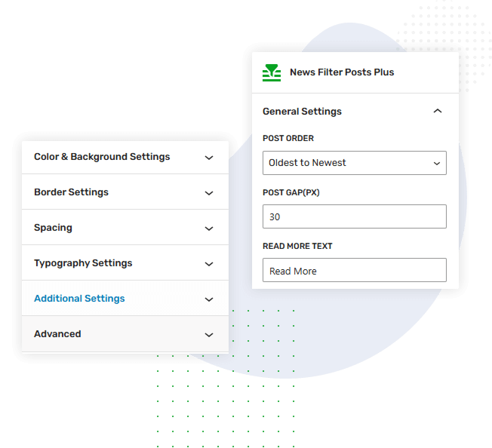Focus the Post Gap(PX) input field
Viewport: 492px width, 448px height.
pos(355,216)
